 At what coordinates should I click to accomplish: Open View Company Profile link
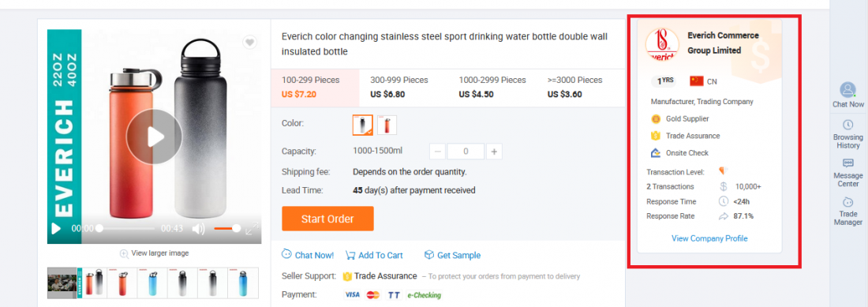pyautogui.click(x=709, y=238)
